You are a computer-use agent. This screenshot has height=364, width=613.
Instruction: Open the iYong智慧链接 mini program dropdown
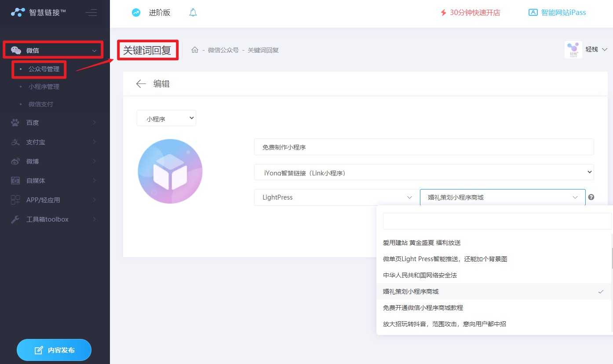(x=424, y=172)
